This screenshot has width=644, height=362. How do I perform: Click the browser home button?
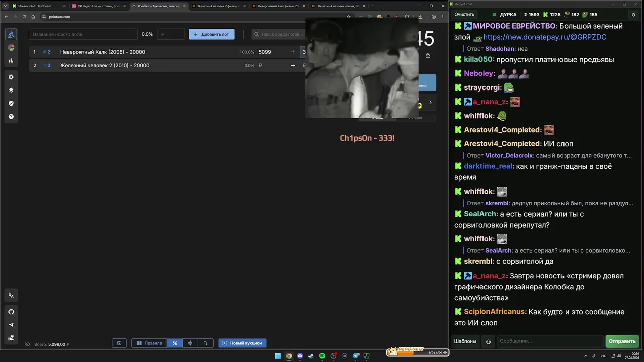33,17
